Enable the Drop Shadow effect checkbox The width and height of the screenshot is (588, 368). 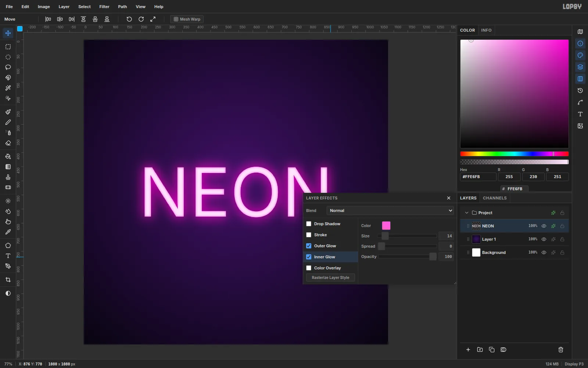(309, 224)
